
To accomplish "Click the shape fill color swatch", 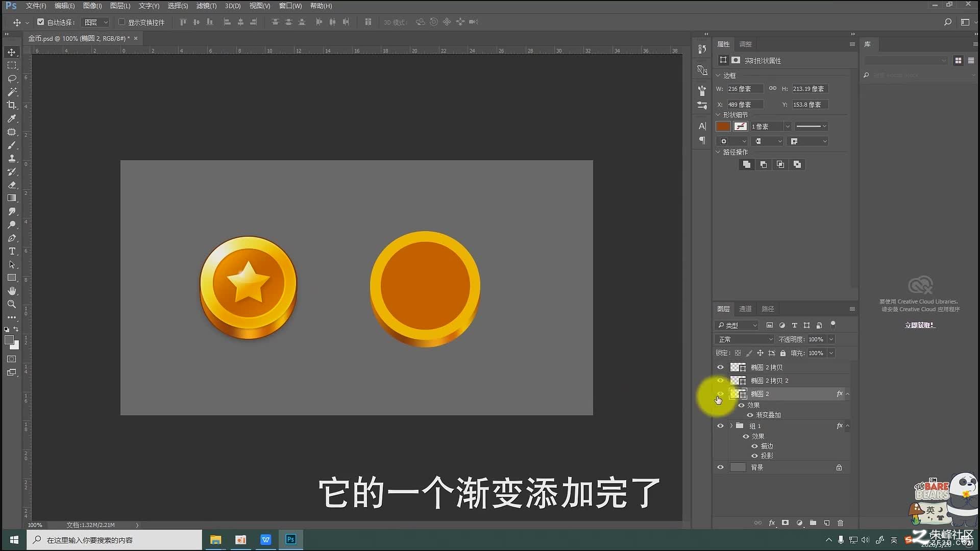I will pyautogui.click(x=723, y=127).
